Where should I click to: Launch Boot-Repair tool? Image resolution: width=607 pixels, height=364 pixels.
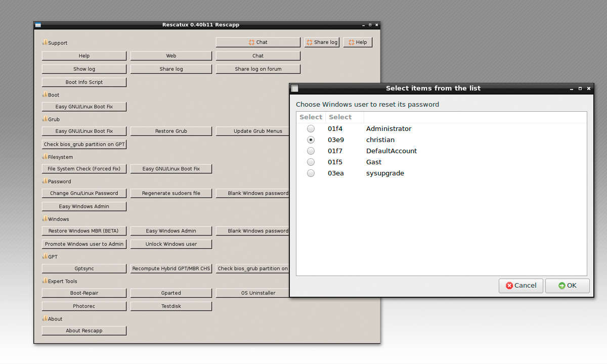coord(84,293)
